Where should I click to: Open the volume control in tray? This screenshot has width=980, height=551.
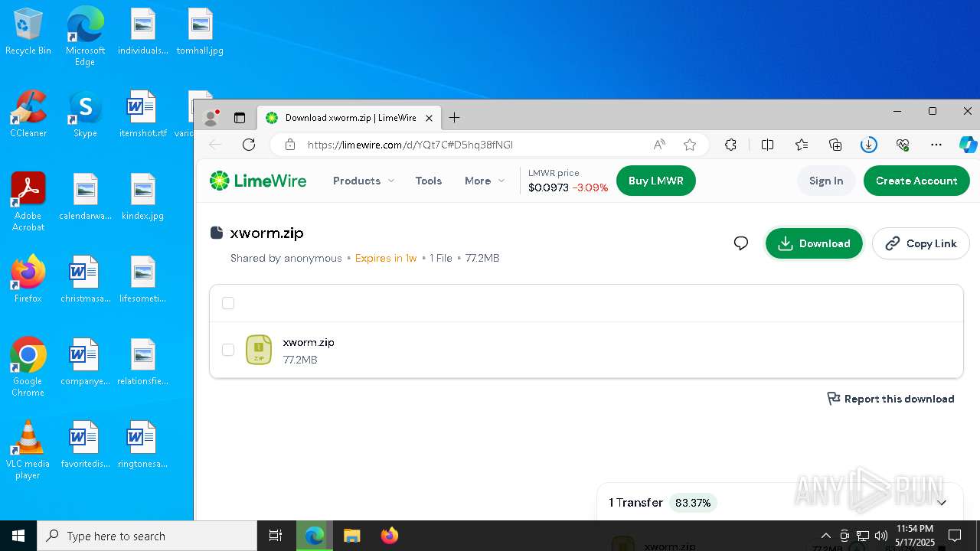[880, 536]
